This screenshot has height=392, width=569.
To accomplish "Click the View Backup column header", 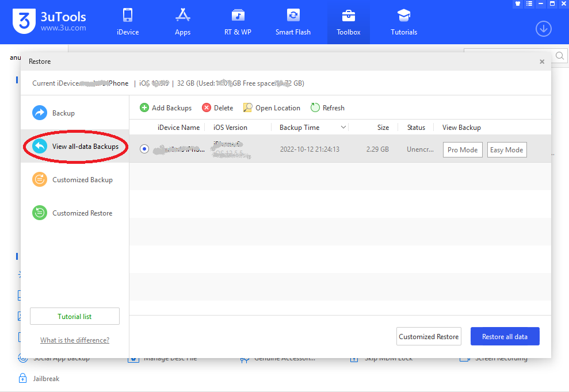I will tap(461, 128).
